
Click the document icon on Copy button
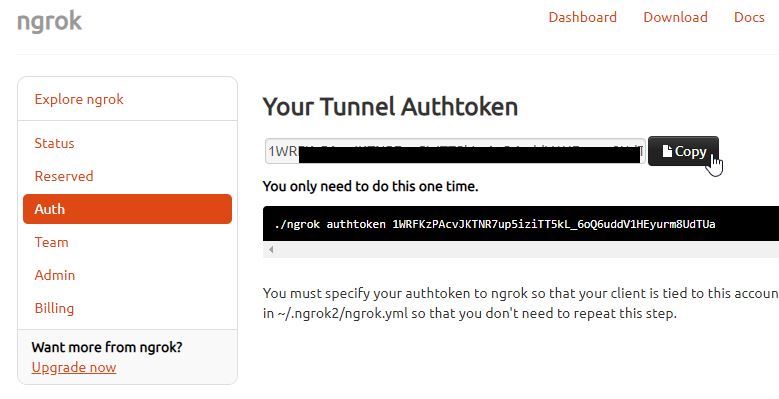pyautogui.click(x=667, y=151)
